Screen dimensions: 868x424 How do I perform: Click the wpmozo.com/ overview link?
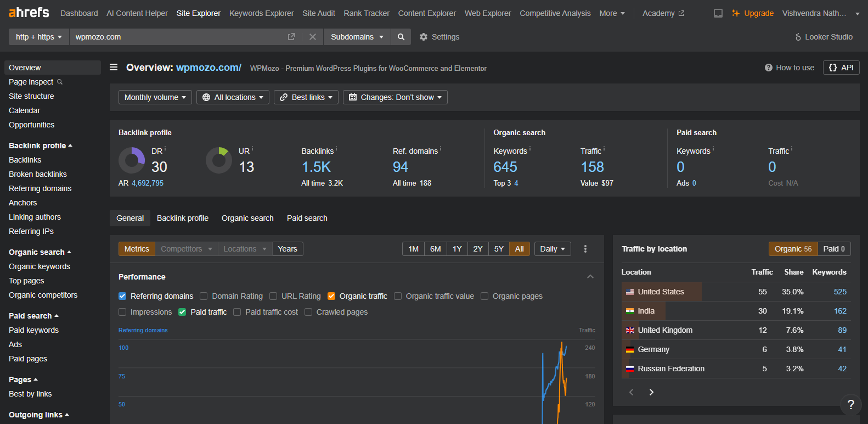pos(208,68)
